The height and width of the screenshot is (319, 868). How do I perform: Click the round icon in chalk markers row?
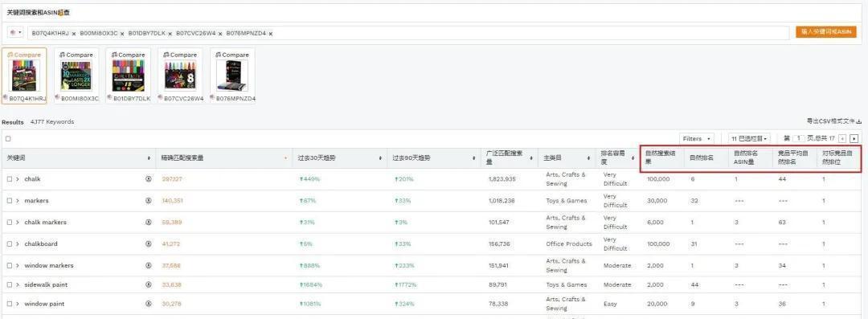(149, 222)
